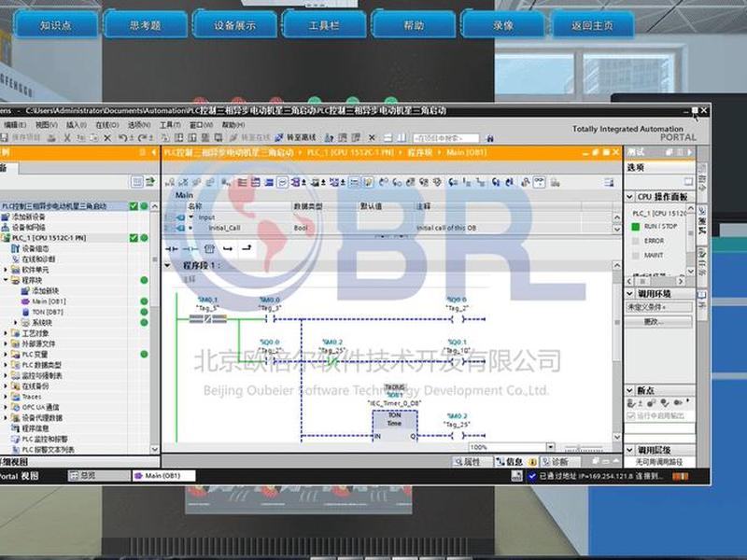Open the 工具(T) menu
Image resolution: width=747 pixels, height=560 pixels.
[170, 125]
